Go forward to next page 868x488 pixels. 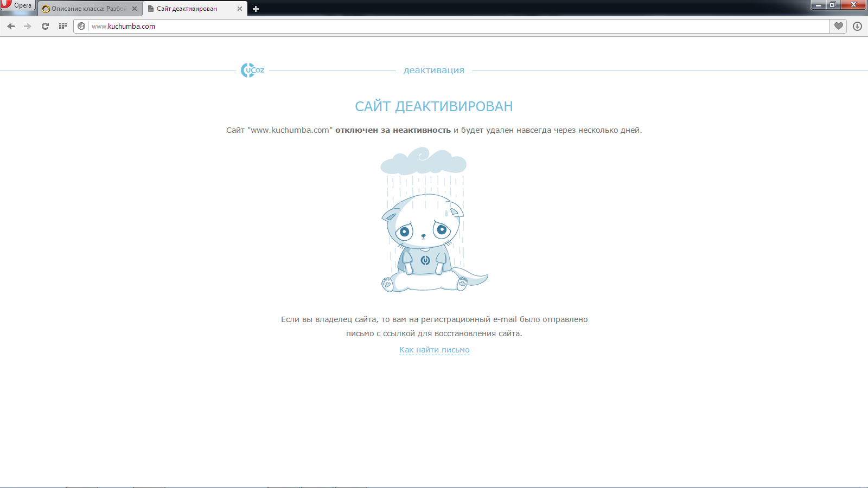point(28,26)
